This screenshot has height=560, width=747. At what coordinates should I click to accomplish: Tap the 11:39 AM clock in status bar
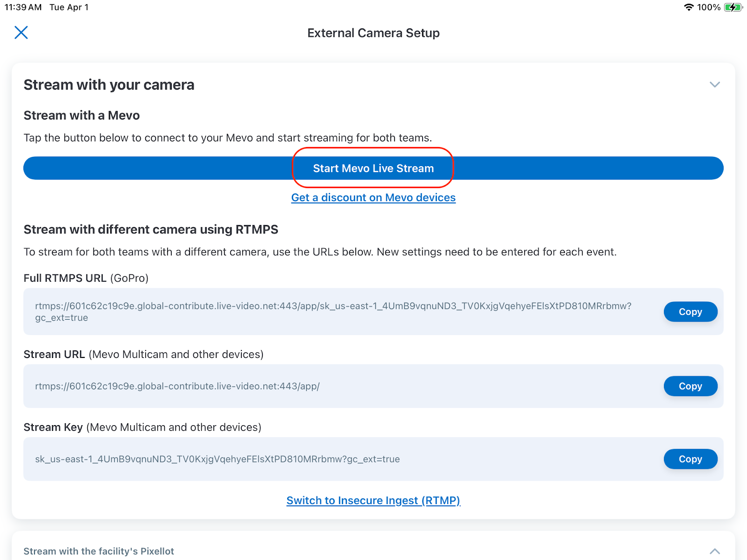tap(23, 7)
